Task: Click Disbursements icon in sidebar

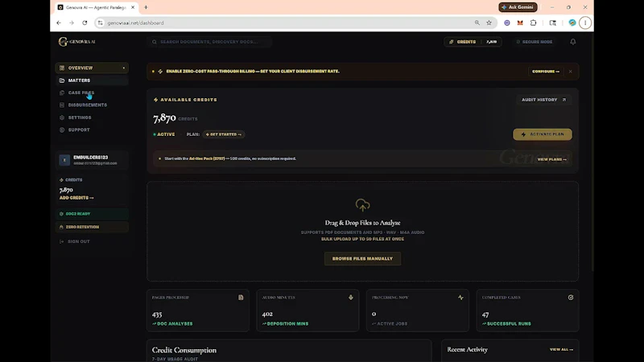Action: 62,105
